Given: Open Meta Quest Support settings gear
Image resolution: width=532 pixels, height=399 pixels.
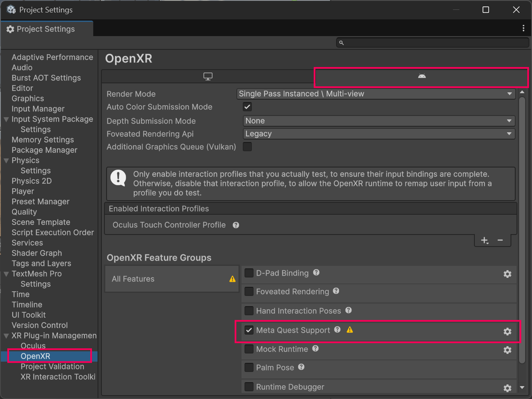Looking at the screenshot, I should 508,332.
